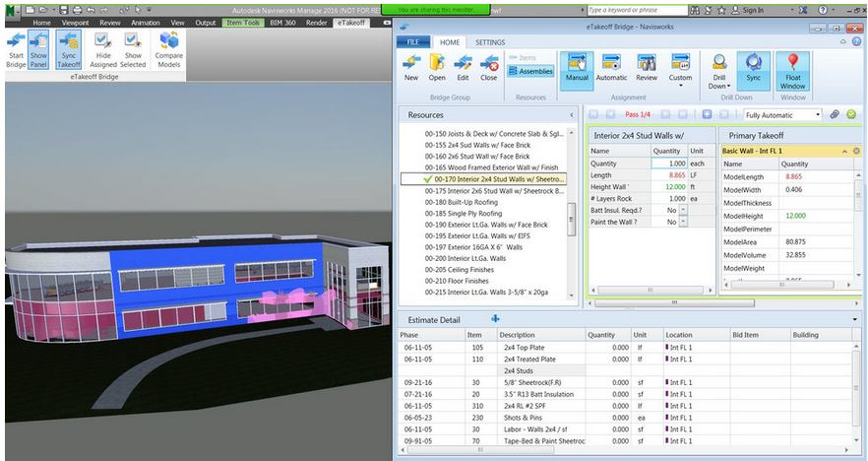Viewport: 868px width, 461px height.
Task: Click Redo arrow in quick access toolbar
Action: click(104, 10)
